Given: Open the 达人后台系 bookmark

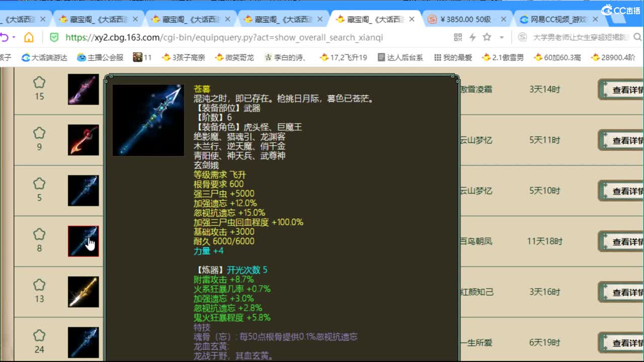Looking at the screenshot, I should [400, 57].
